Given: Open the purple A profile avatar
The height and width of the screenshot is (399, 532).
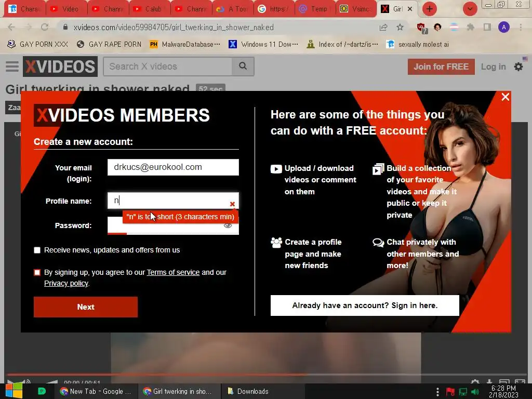Looking at the screenshot, I should [504, 27].
